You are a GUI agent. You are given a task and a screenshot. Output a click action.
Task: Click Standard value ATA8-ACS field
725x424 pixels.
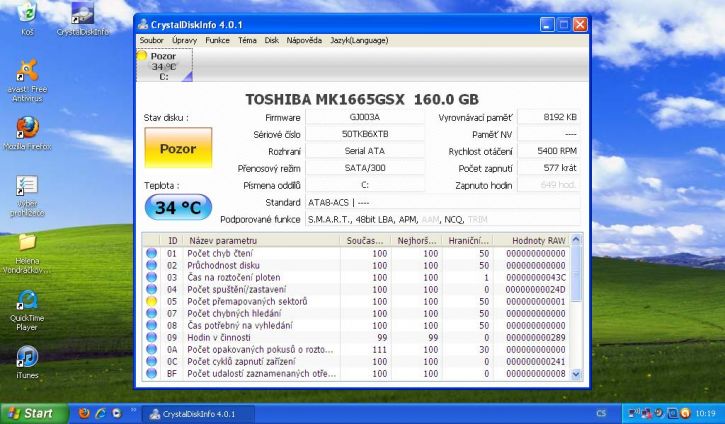(x=442, y=203)
